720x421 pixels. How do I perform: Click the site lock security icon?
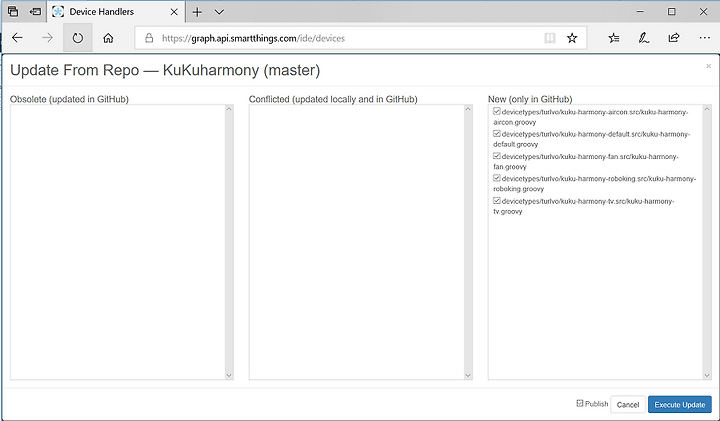click(x=149, y=38)
